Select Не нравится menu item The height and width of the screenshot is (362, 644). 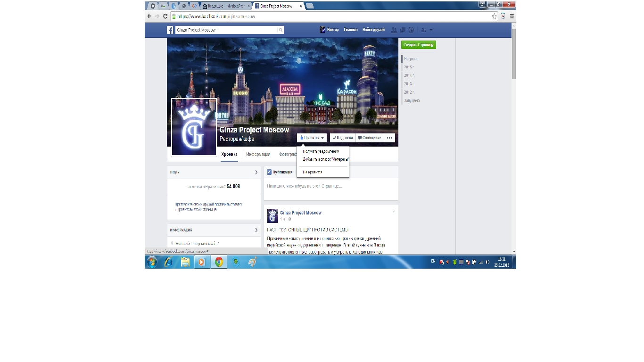pos(313,172)
